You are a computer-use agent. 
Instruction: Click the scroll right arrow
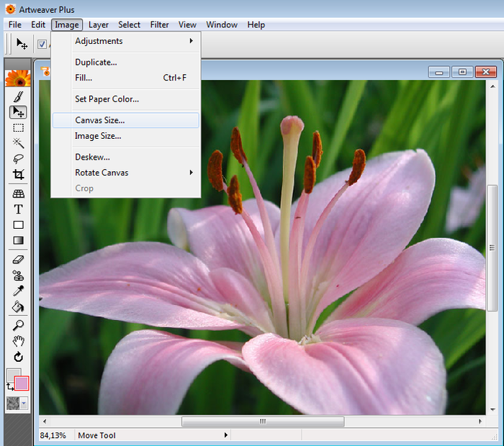480,422
